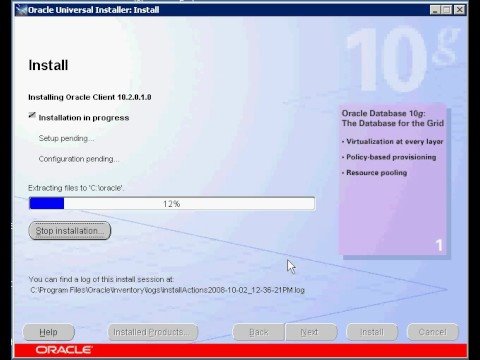Image resolution: width=480 pixels, height=360 pixels.
Task: Click 'Installation in progress' label
Action: click(x=84, y=118)
